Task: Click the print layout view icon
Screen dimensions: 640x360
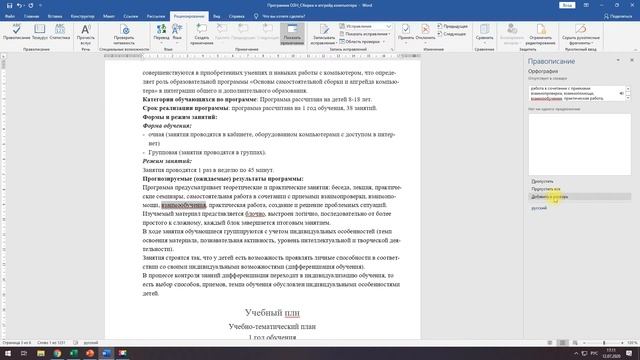Action: tap(562, 343)
